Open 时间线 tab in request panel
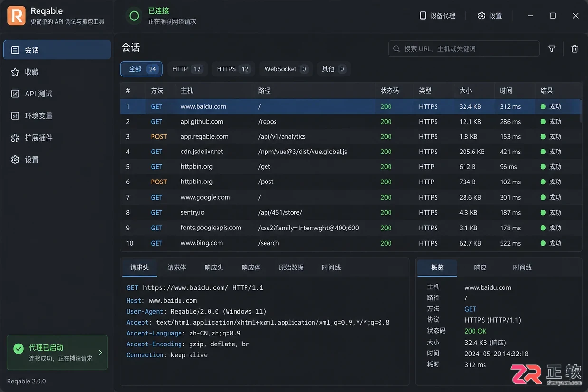The image size is (588, 392). [331, 268]
